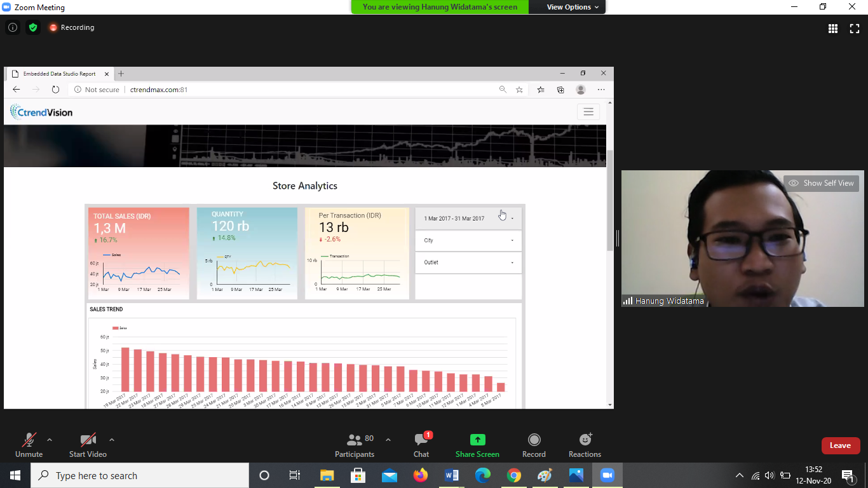Expand participants options arrow
This screenshot has width=868, height=488.
click(x=388, y=440)
